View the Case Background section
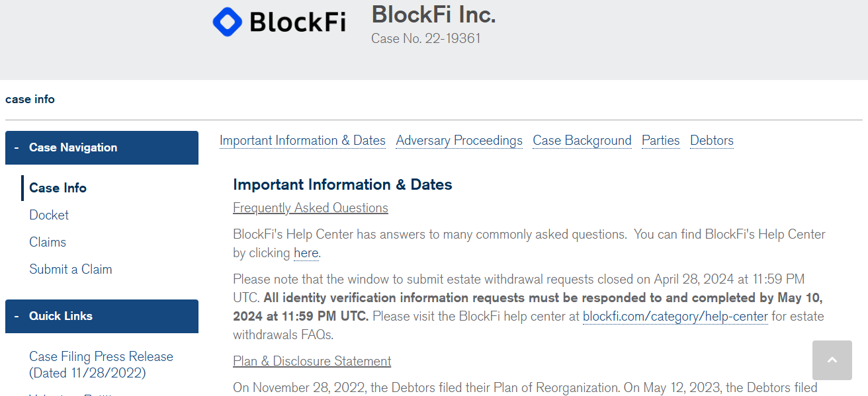 (582, 140)
